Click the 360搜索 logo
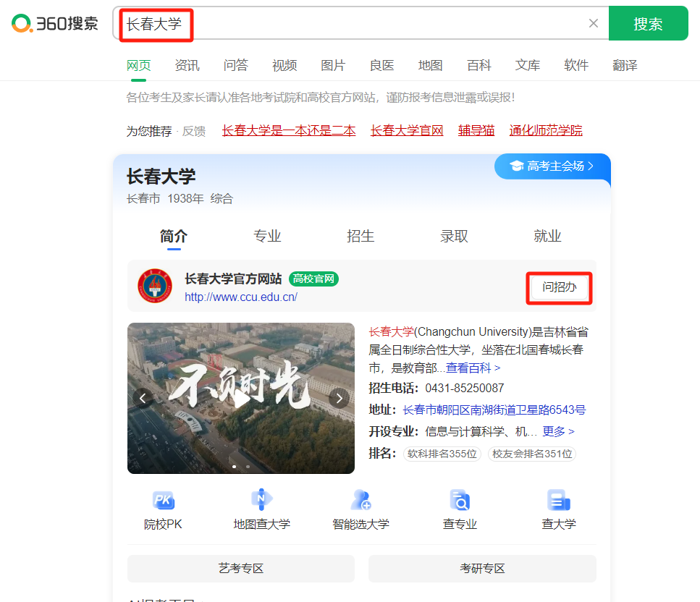This screenshot has height=602, width=700. (x=55, y=23)
